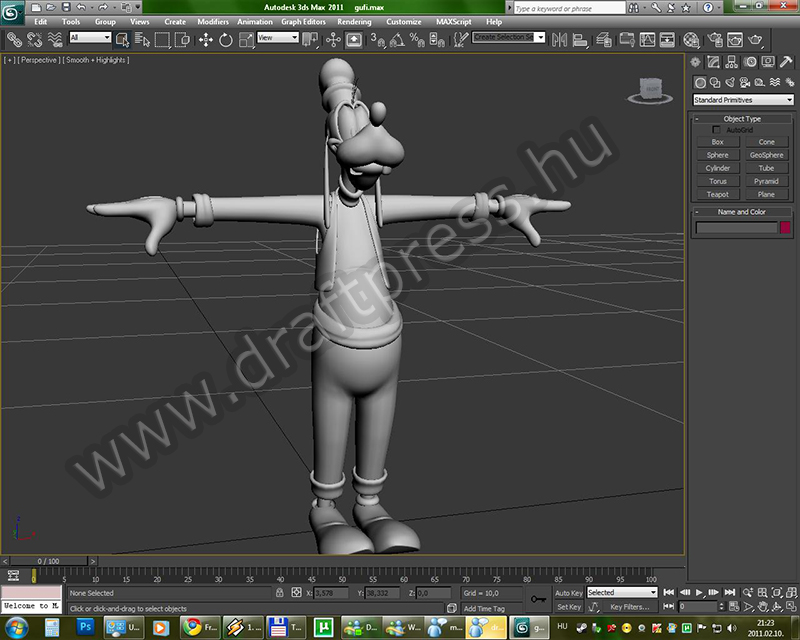Toggle Keyboard Shortcut Override
800x640 pixels.
[x=354, y=39]
